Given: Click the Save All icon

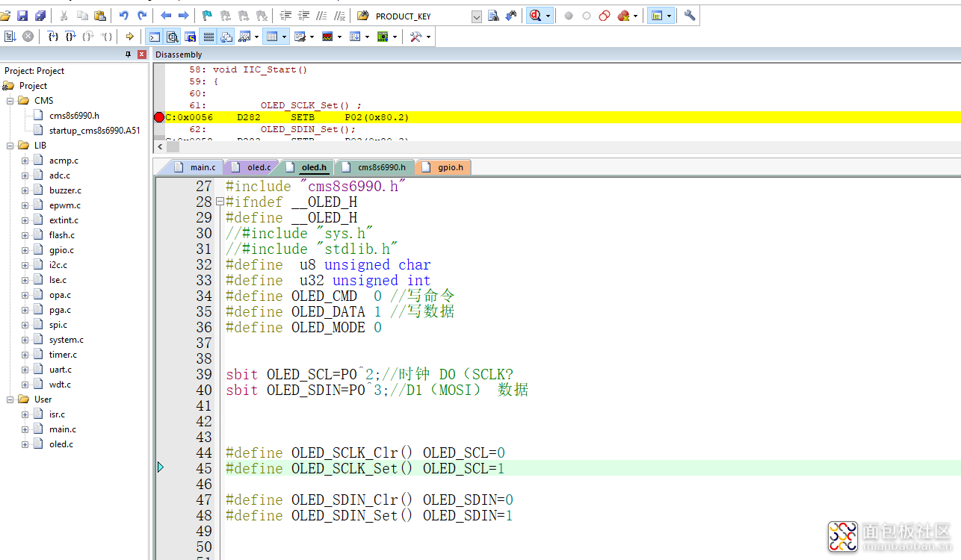Looking at the screenshot, I should [40, 16].
